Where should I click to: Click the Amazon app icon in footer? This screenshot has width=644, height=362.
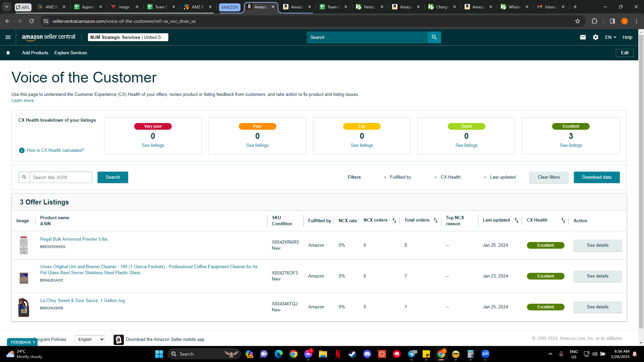pos(118,340)
